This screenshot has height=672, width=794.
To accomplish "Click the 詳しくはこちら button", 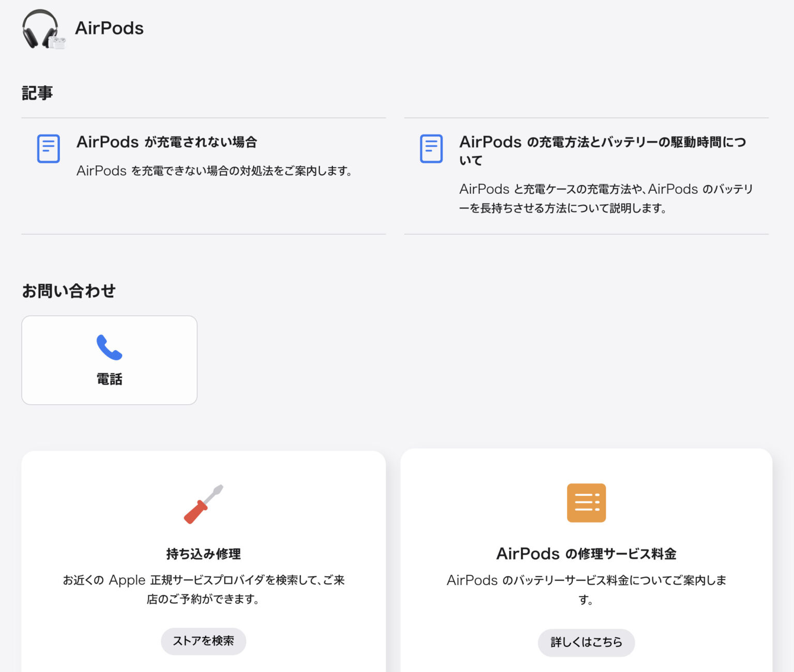I will (x=586, y=643).
